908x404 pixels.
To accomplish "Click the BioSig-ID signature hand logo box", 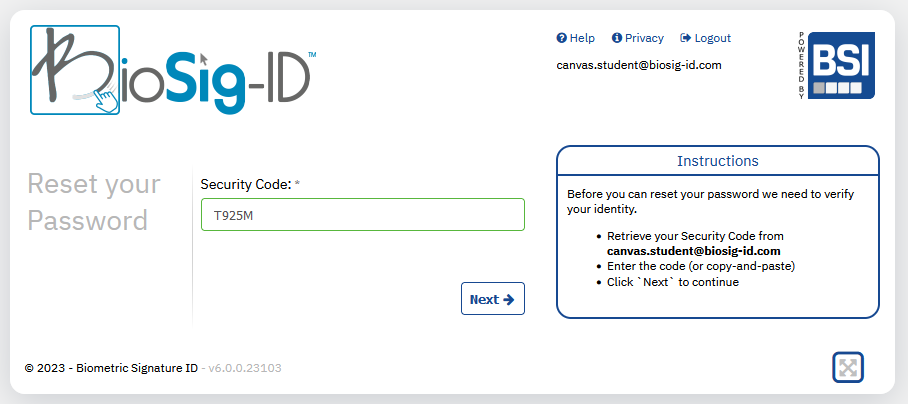I will (75, 70).
